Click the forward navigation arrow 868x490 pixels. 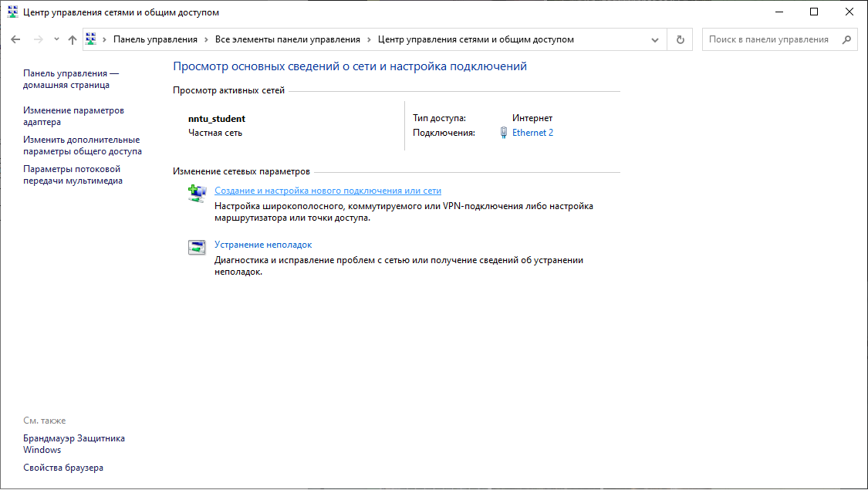[39, 39]
